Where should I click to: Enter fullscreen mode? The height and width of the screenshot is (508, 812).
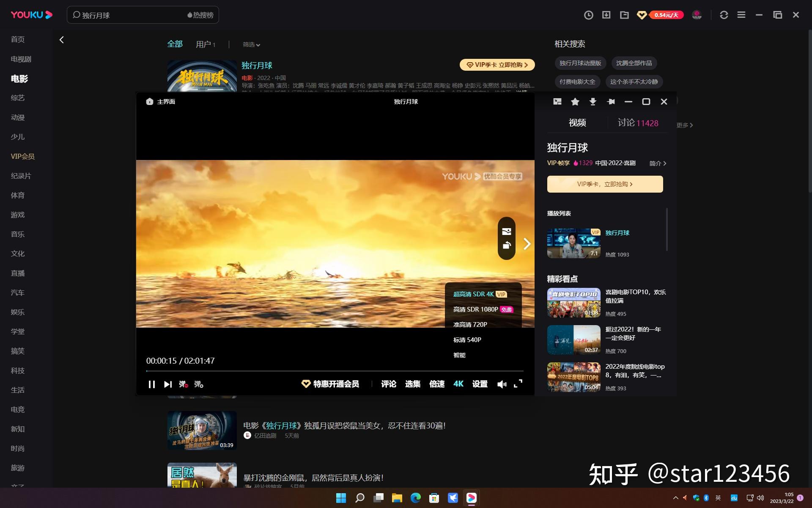pos(518,384)
